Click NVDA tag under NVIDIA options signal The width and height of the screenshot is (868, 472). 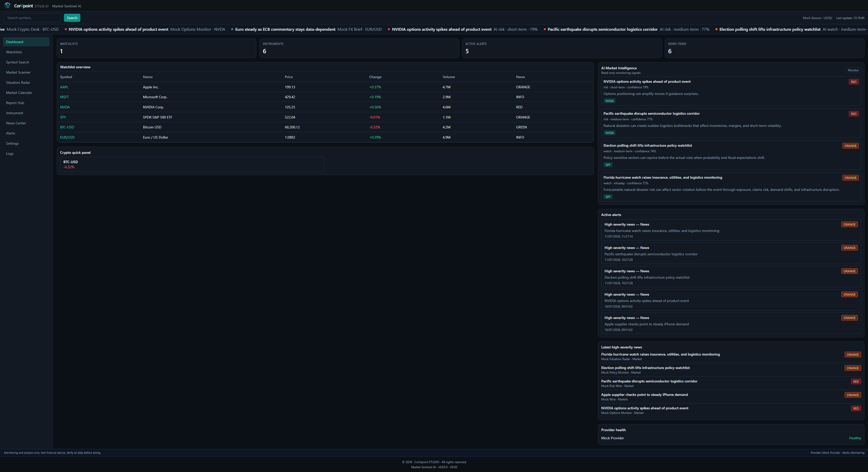tap(610, 101)
